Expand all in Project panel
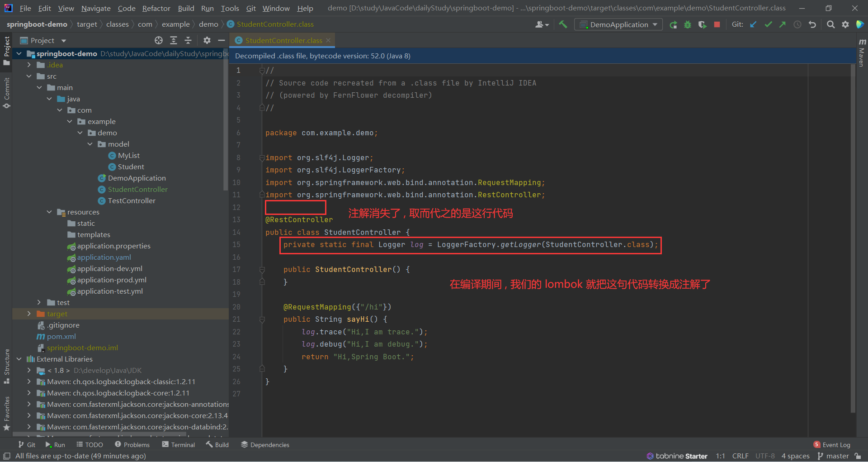The height and width of the screenshot is (462, 868). click(174, 40)
